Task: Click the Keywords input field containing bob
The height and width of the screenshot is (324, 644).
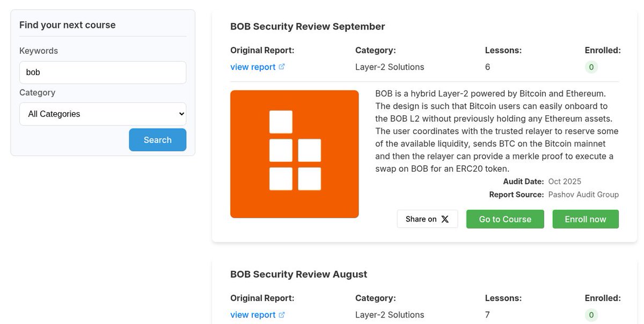Action: pos(103,72)
